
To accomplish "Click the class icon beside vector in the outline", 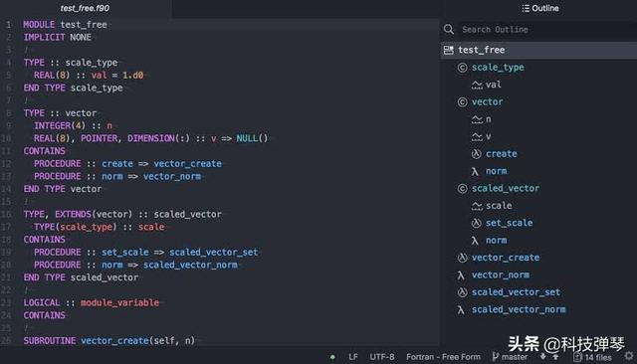I will (462, 101).
